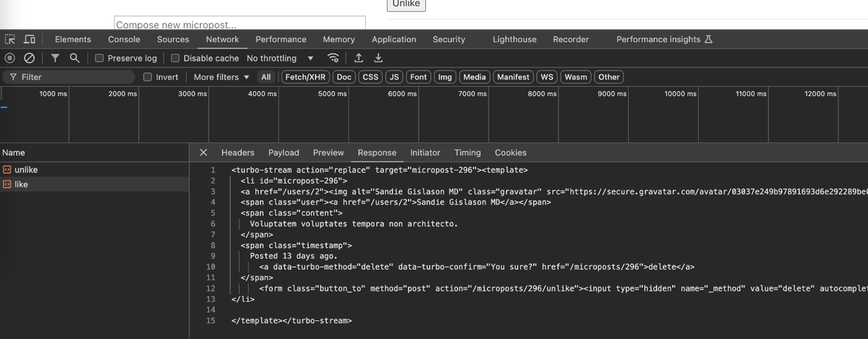Filter requests by Font type
This screenshot has height=339, width=868.
(419, 77)
